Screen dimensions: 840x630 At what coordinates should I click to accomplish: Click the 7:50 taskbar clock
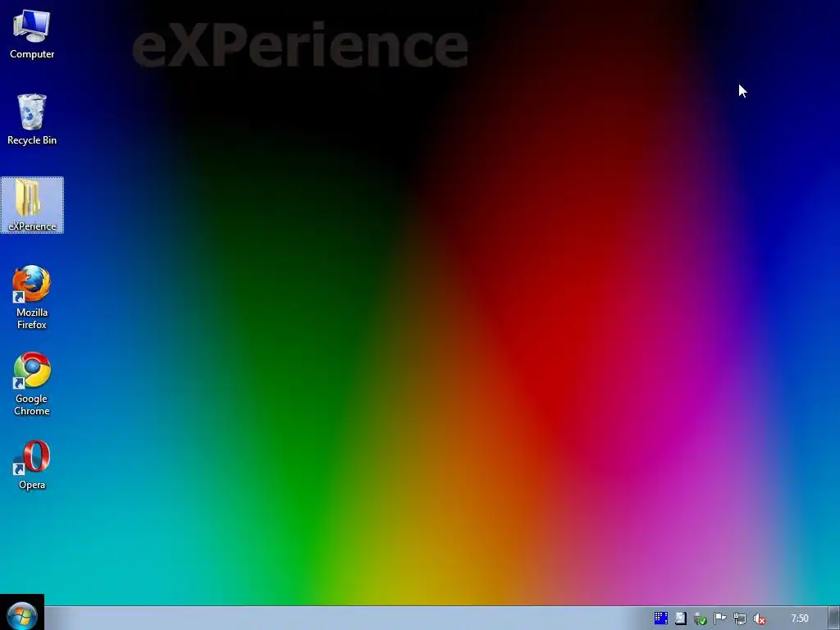799,619
